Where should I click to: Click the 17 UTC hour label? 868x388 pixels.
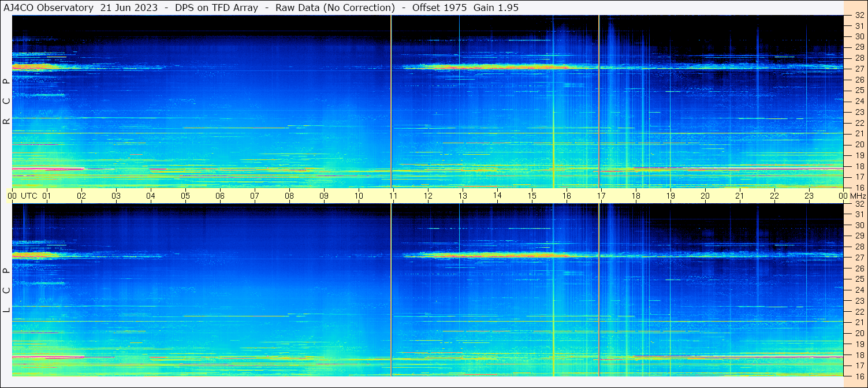click(x=601, y=196)
